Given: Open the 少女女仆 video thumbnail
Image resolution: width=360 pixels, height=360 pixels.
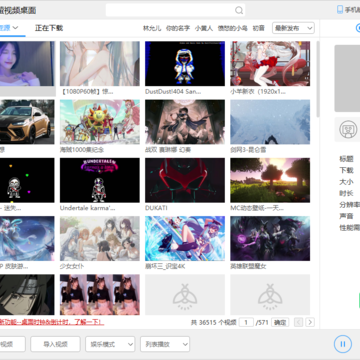Looking at the screenshot, I should 100,239.
